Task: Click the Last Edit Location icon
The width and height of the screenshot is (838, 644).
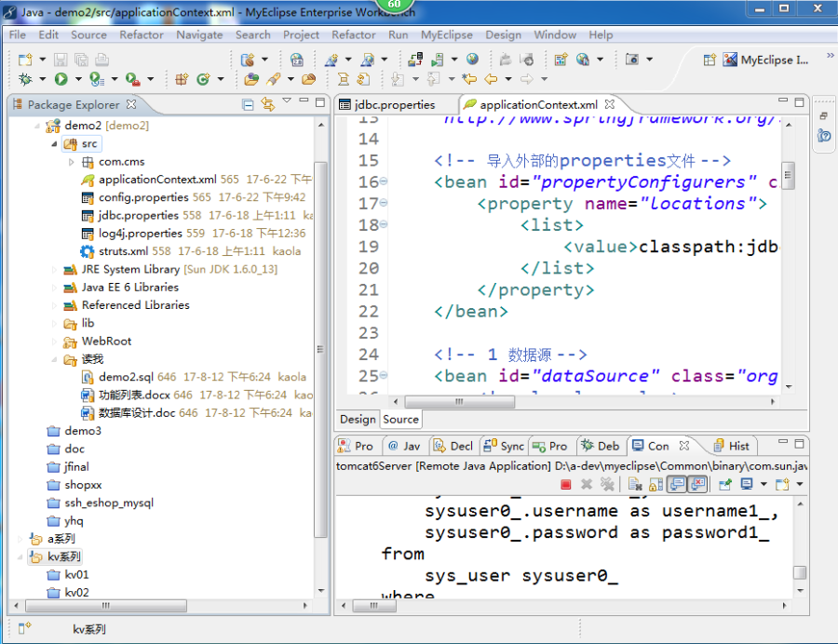Action: pos(469,79)
